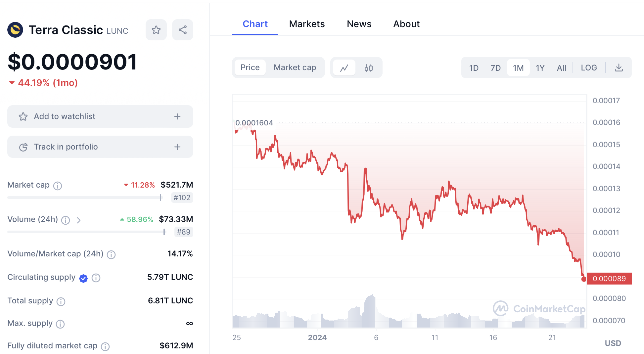Select the line chart view icon
644x354 pixels.
344,68
